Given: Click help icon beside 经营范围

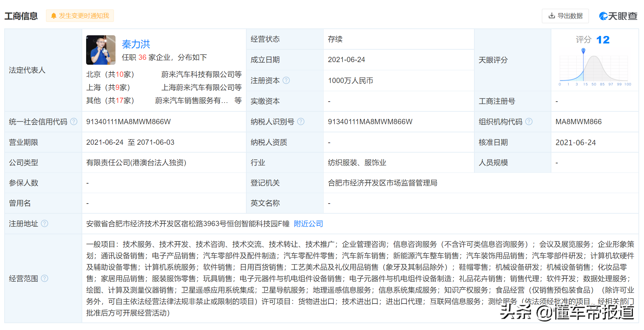Looking at the screenshot, I should [x=45, y=278].
